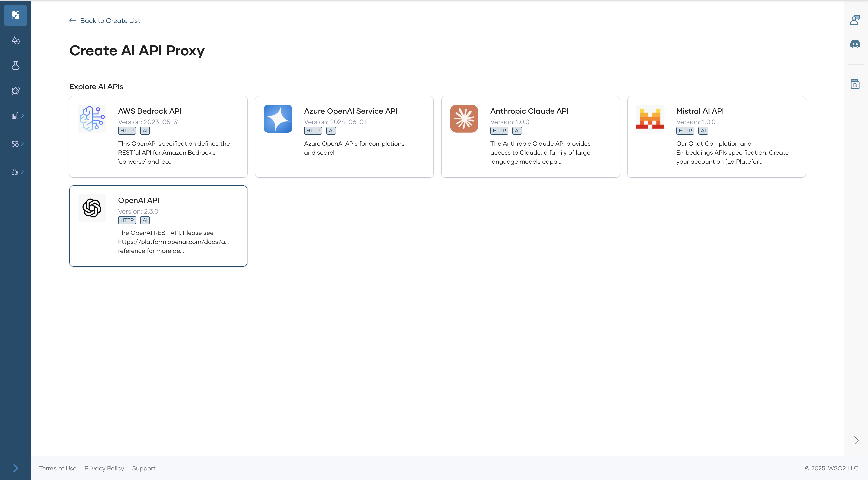Select the design icon in the left sidebar
Viewport: 868px width, 480px height.
(16, 40)
